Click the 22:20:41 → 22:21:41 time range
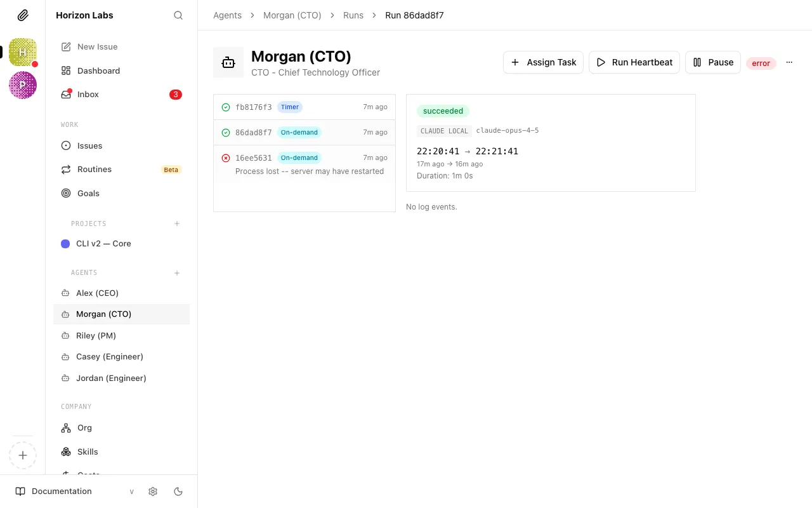 (468, 151)
